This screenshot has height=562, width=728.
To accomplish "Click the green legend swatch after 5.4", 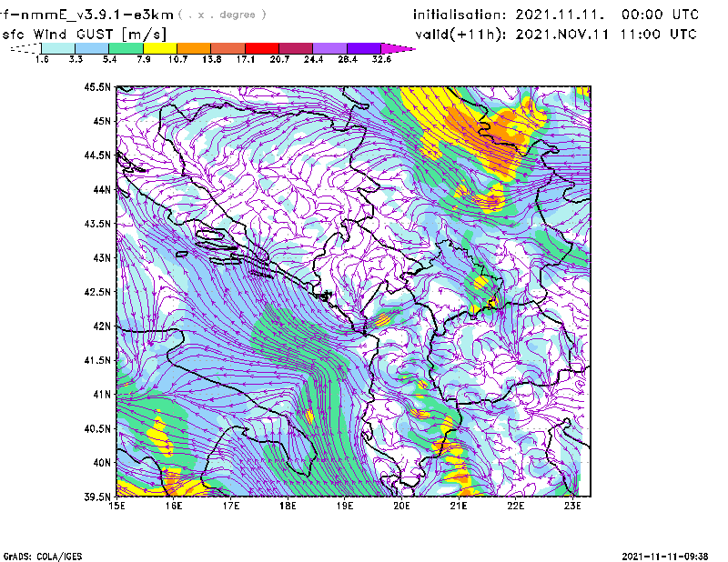I will [x=126, y=48].
